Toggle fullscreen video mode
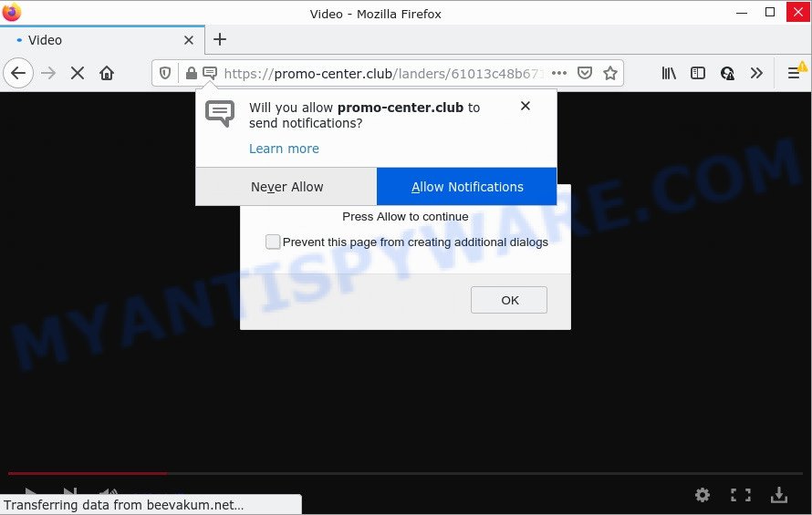This screenshot has width=812, height=515. [741, 495]
